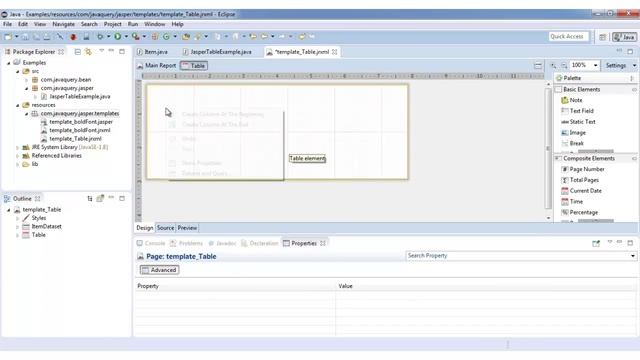
Task: Minimize the Package Explorer panel
Action: [111, 51]
